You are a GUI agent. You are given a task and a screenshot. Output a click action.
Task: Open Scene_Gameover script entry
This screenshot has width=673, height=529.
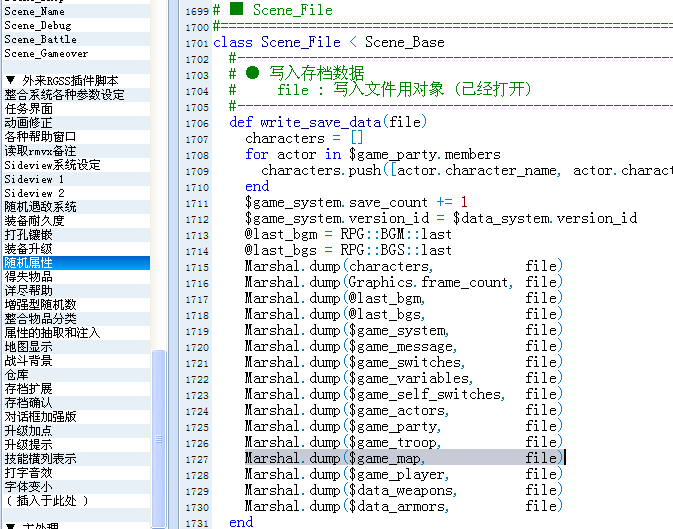(x=76, y=54)
